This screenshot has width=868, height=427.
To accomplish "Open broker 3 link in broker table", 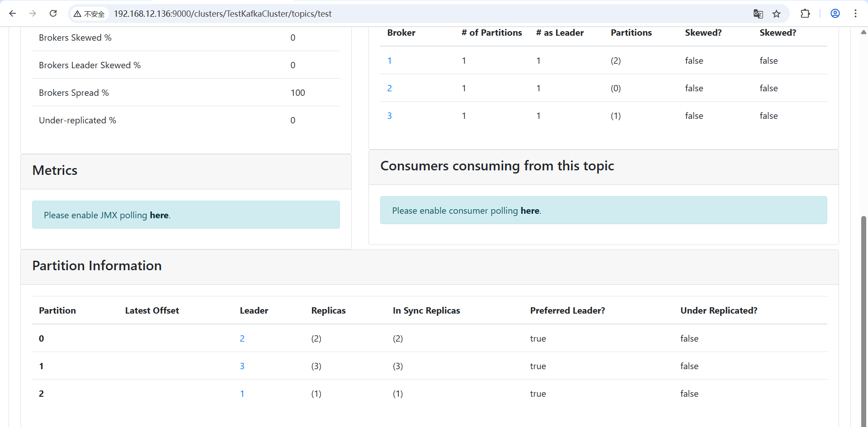I will pyautogui.click(x=390, y=116).
